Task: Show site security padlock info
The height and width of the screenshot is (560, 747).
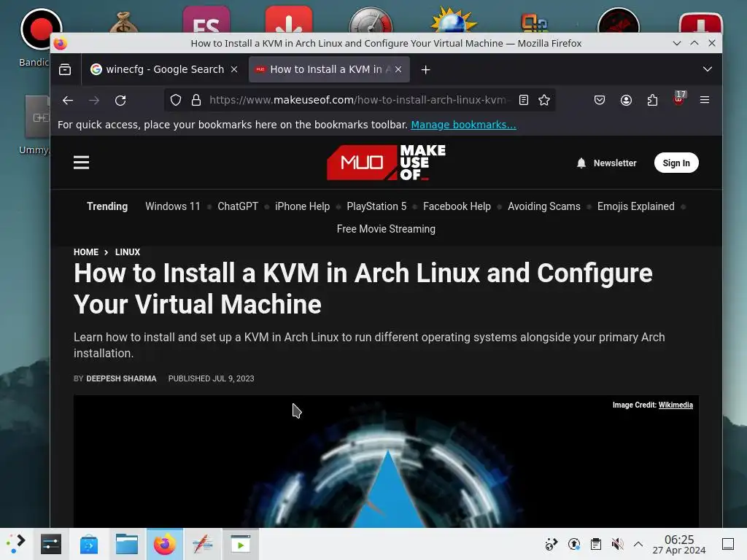Action: pos(196,100)
